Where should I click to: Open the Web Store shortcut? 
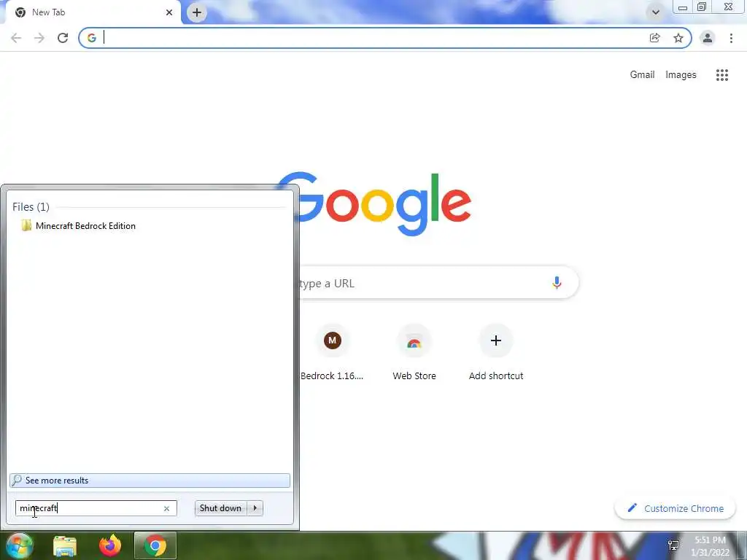tap(414, 352)
